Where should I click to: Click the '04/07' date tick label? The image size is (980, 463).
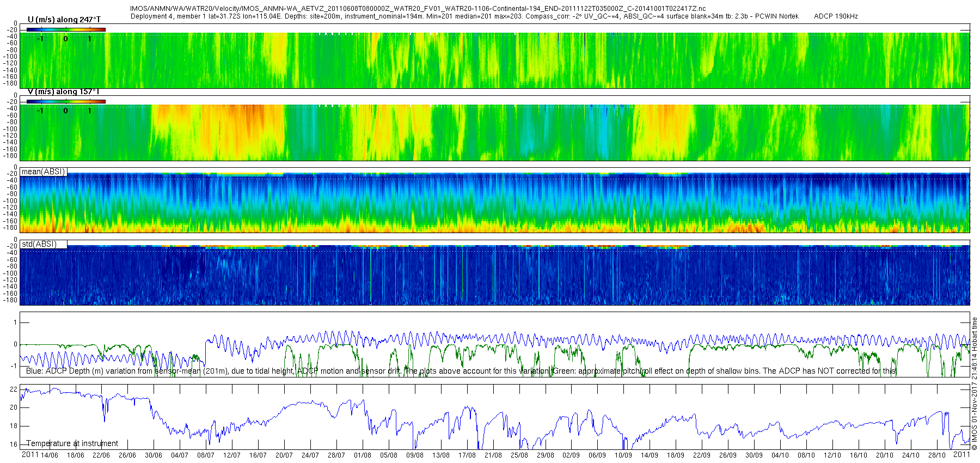point(180,455)
